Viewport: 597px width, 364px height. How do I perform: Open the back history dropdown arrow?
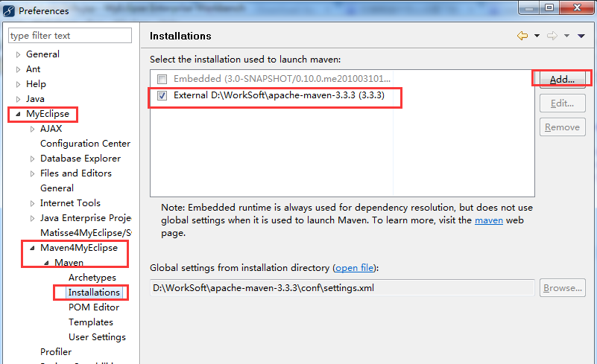coord(537,36)
